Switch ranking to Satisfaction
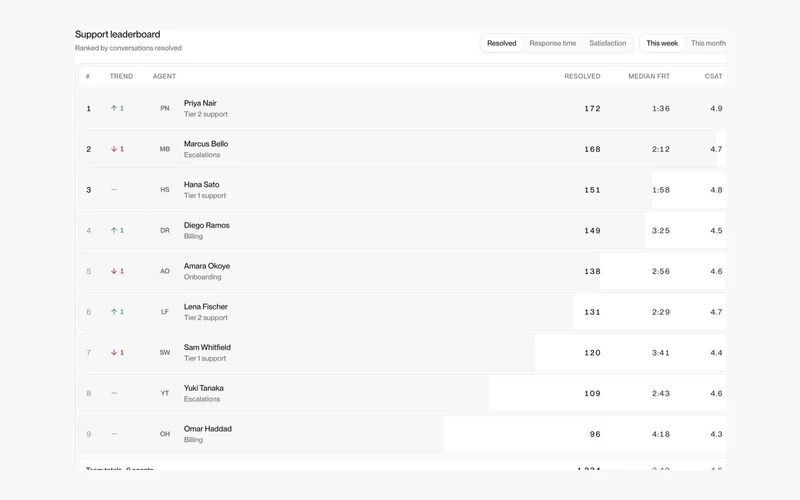Viewport: 800px width, 500px height. [607, 43]
